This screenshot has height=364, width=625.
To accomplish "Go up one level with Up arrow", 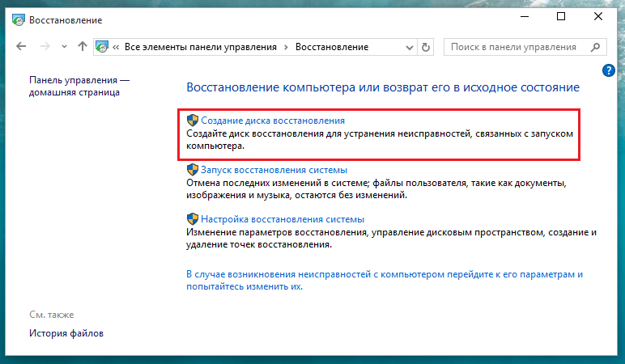I will (x=82, y=47).
